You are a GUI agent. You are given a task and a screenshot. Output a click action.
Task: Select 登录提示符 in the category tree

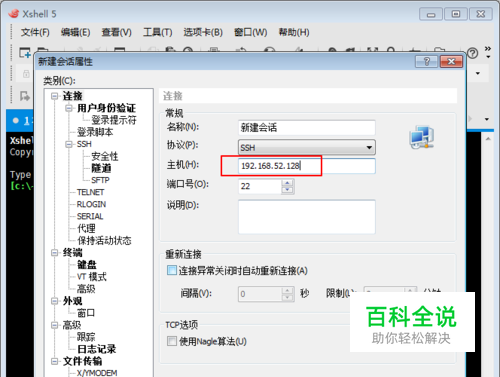114,120
